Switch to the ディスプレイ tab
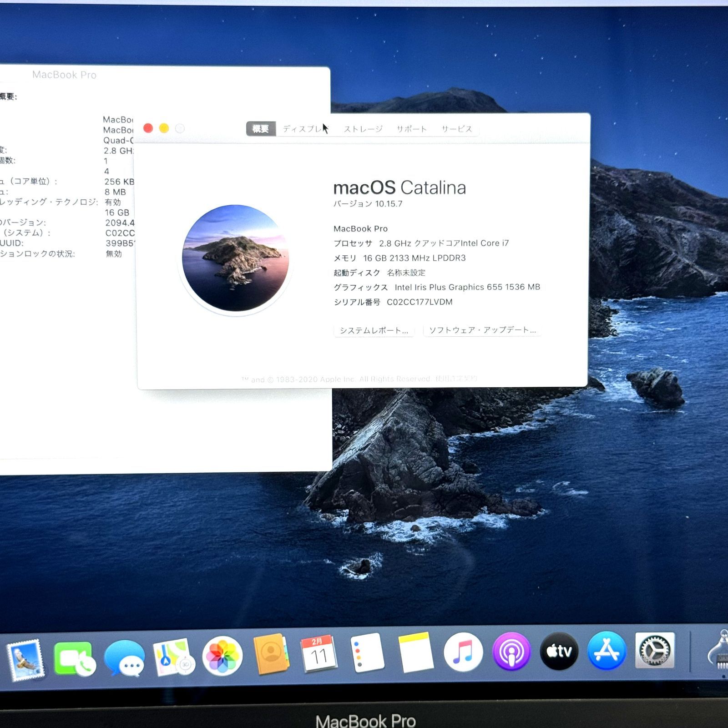The height and width of the screenshot is (728, 728). point(305,129)
